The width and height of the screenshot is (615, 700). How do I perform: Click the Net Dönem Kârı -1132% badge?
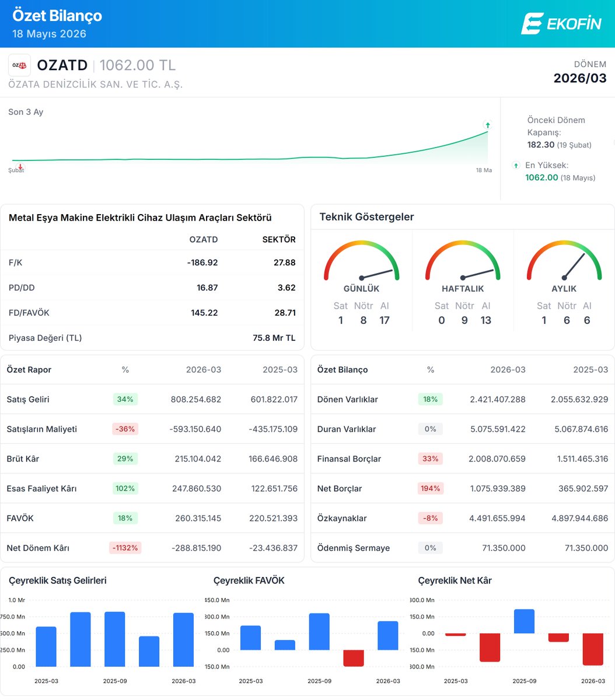tap(125, 548)
